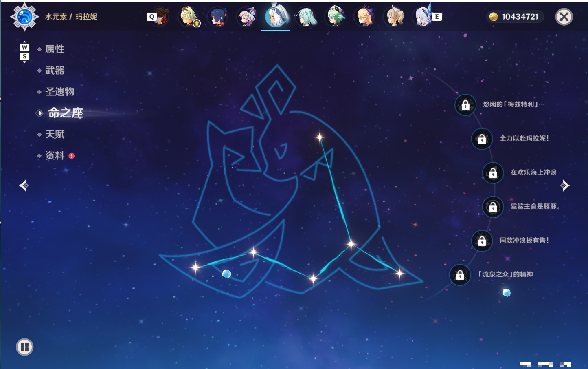Open the lock icon beside 同款冲浪板有售!

(x=482, y=241)
